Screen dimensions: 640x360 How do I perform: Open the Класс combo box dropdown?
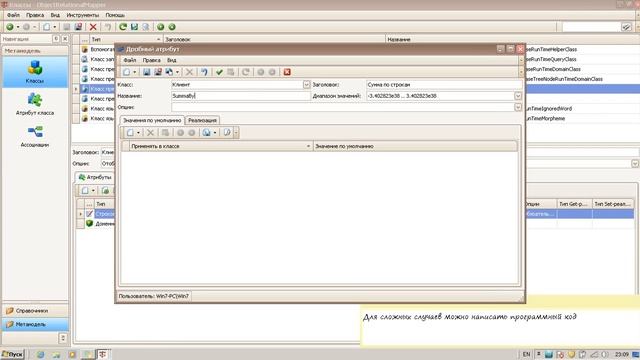(x=306, y=84)
